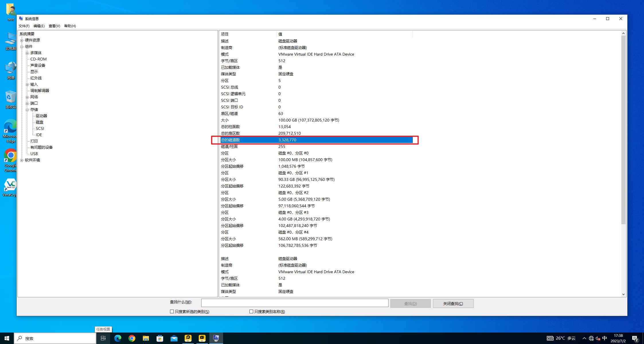This screenshot has width=644, height=344.
Task: Enable 只搜索所选的类别 checkbox
Action: 172,311
